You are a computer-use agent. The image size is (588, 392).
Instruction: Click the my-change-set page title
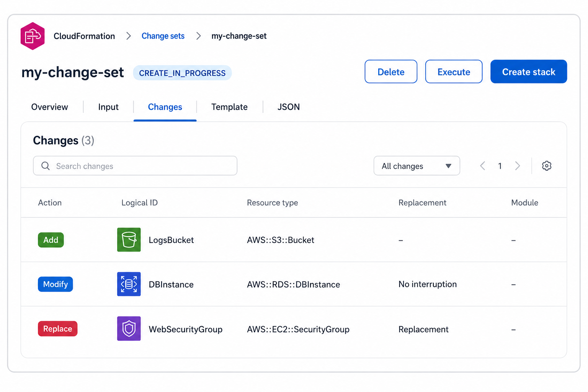point(73,72)
